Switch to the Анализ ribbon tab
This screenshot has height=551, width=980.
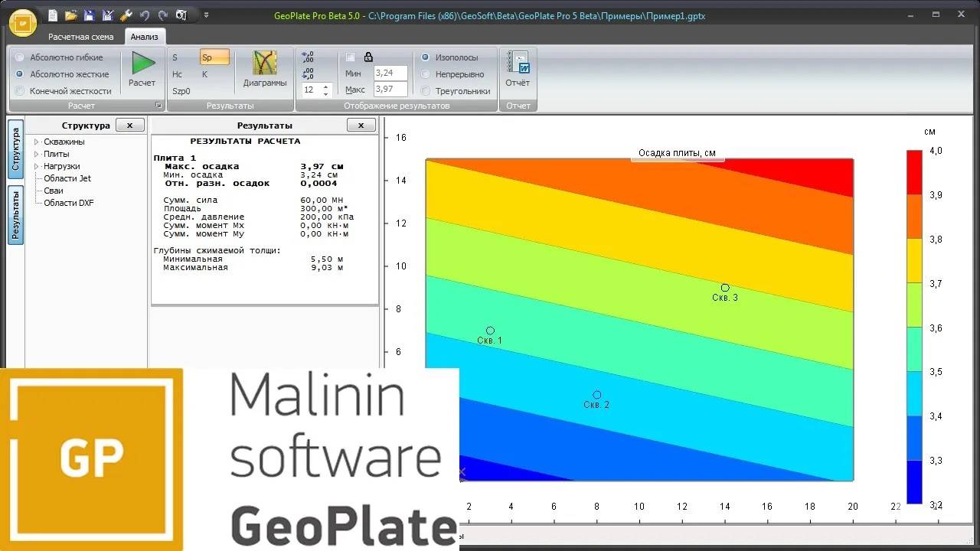145,37
